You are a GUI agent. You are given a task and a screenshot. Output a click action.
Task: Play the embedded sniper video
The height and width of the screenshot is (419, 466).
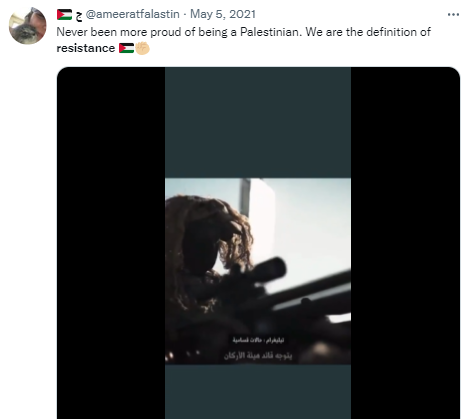point(258,243)
